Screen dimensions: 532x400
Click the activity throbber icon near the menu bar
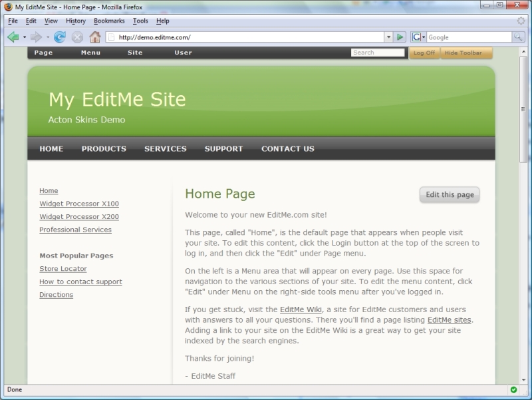tap(521, 21)
